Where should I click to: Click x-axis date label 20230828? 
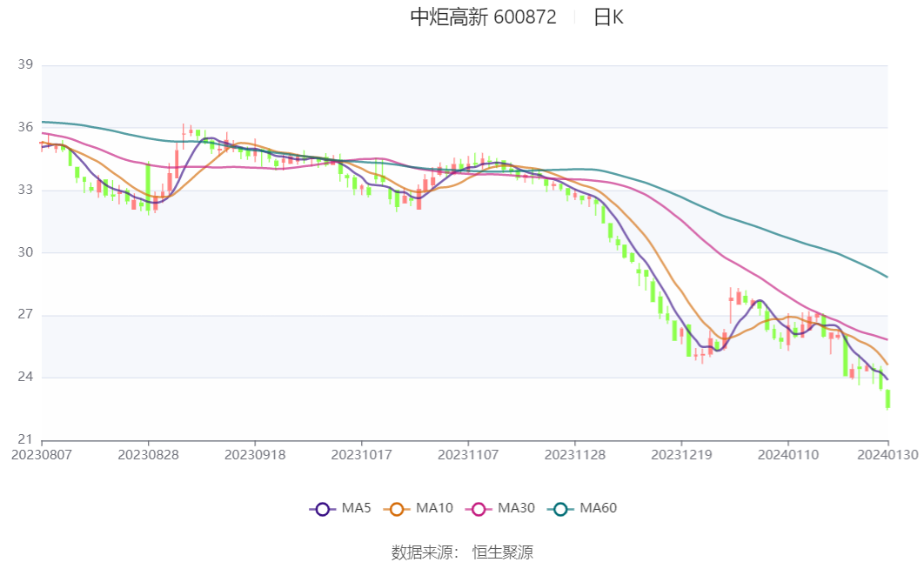[149, 455]
